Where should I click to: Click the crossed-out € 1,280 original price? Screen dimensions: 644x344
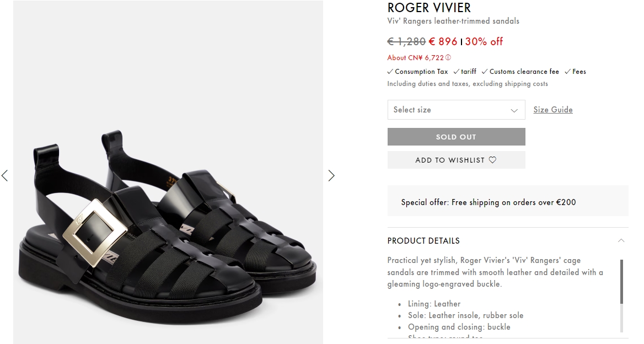pyautogui.click(x=406, y=41)
